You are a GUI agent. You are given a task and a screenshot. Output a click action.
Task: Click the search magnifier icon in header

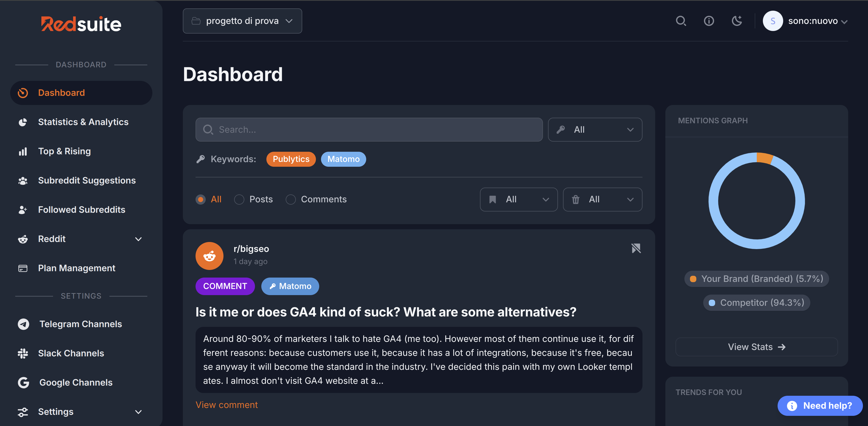pyautogui.click(x=681, y=21)
